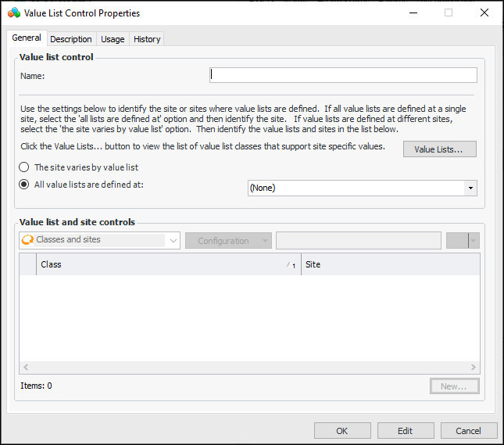Click the app icon in the title bar

[x=13, y=13]
